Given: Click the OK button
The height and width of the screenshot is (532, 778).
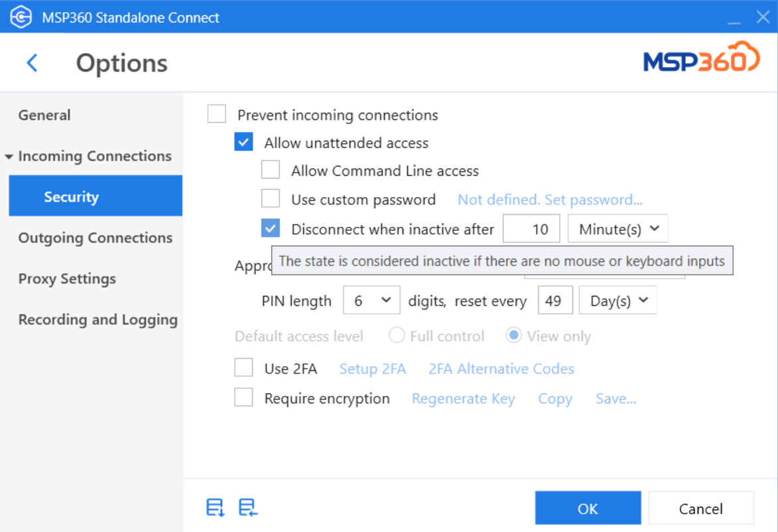Looking at the screenshot, I should [x=588, y=507].
